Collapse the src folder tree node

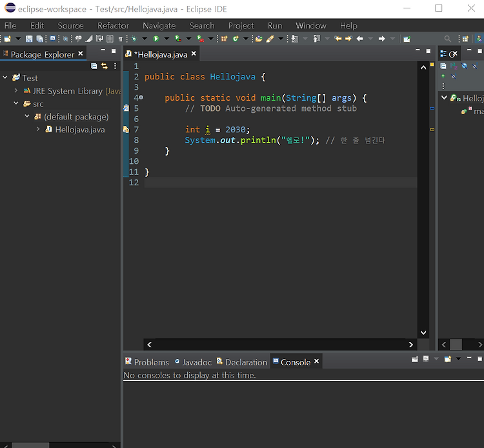coord(16,104)
